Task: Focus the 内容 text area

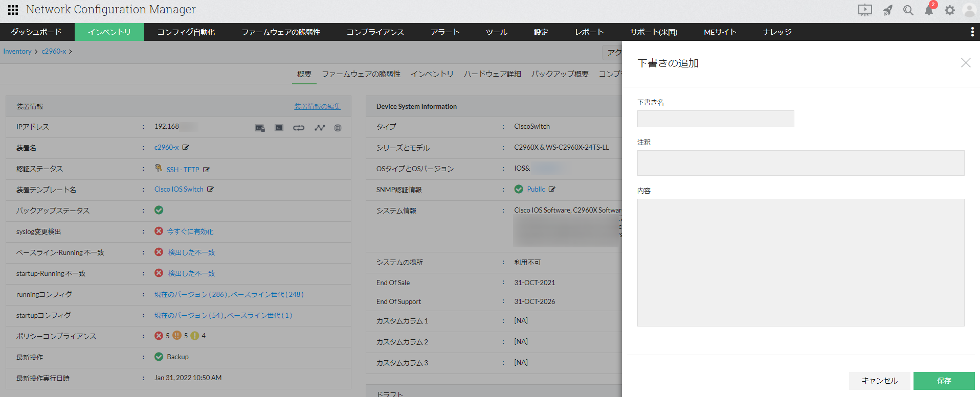Action: [800, 262]
